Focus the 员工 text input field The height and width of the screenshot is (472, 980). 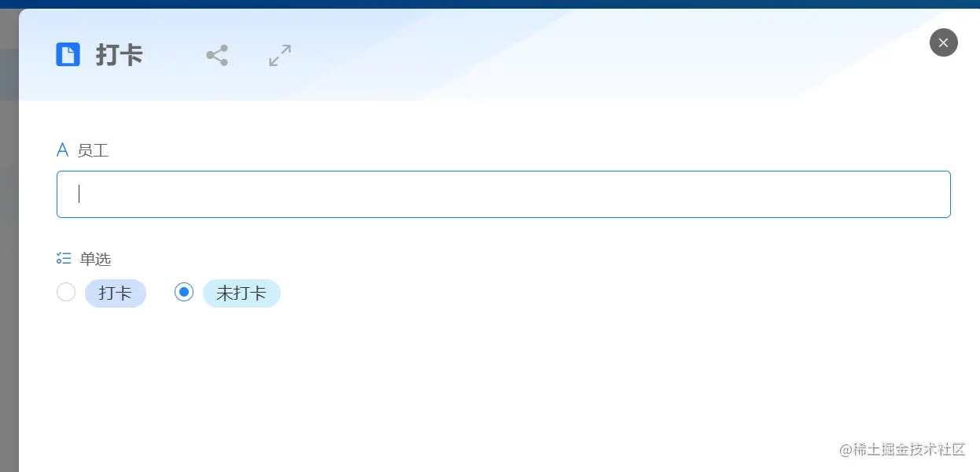click(x=503, y=194)
